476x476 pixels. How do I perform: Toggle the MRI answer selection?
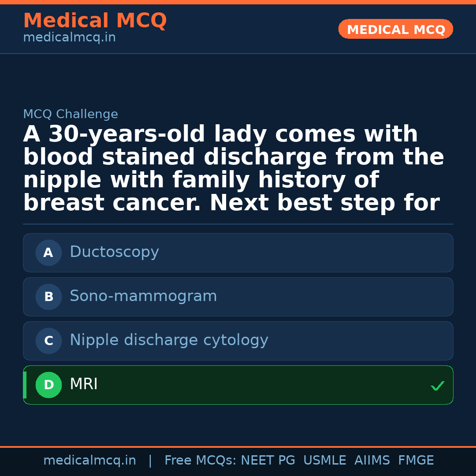point(238,385)
